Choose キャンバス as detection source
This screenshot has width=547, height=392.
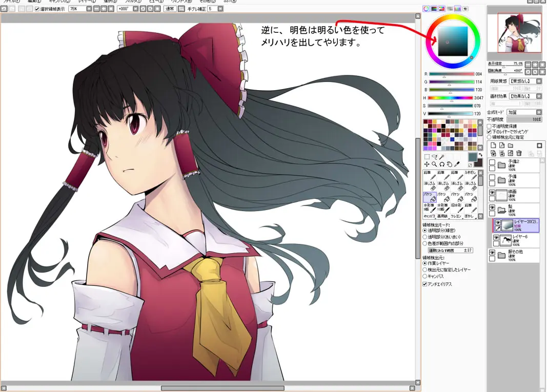click(x=425, y=276)
